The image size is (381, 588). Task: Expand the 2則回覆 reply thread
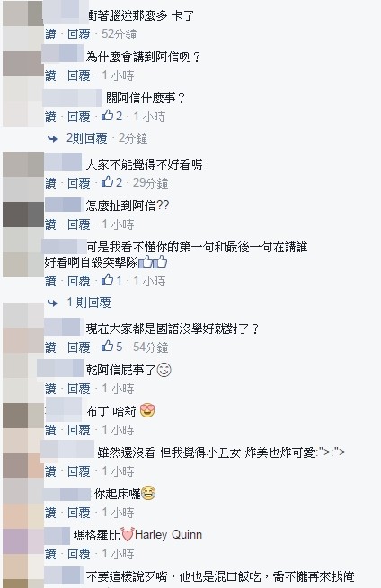pos(86,138)
